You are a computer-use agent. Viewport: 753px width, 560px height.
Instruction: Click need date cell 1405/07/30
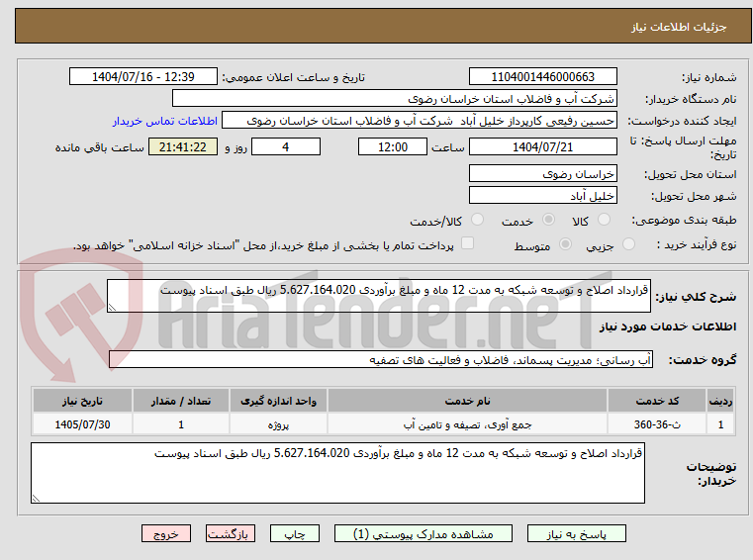pos(82,424)
